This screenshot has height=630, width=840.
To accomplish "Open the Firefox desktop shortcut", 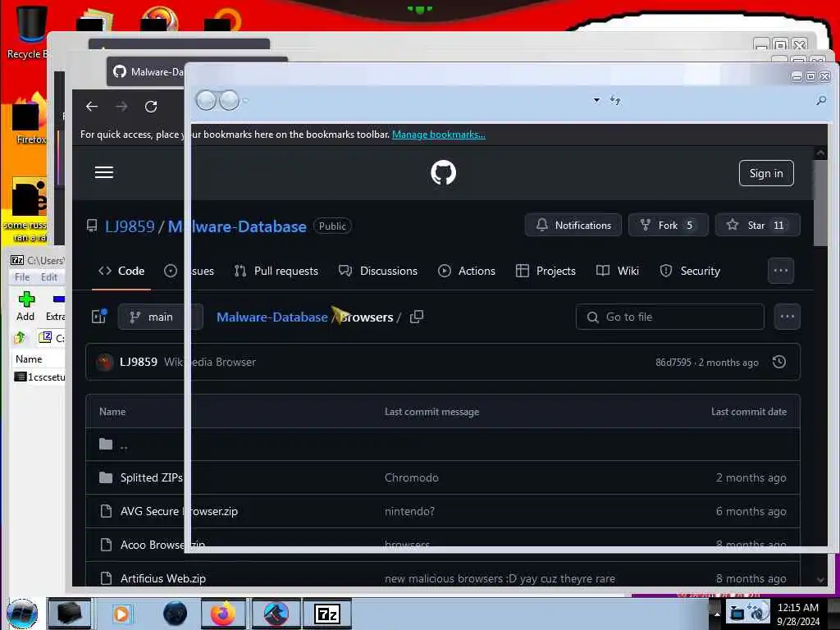I will 30,119.
